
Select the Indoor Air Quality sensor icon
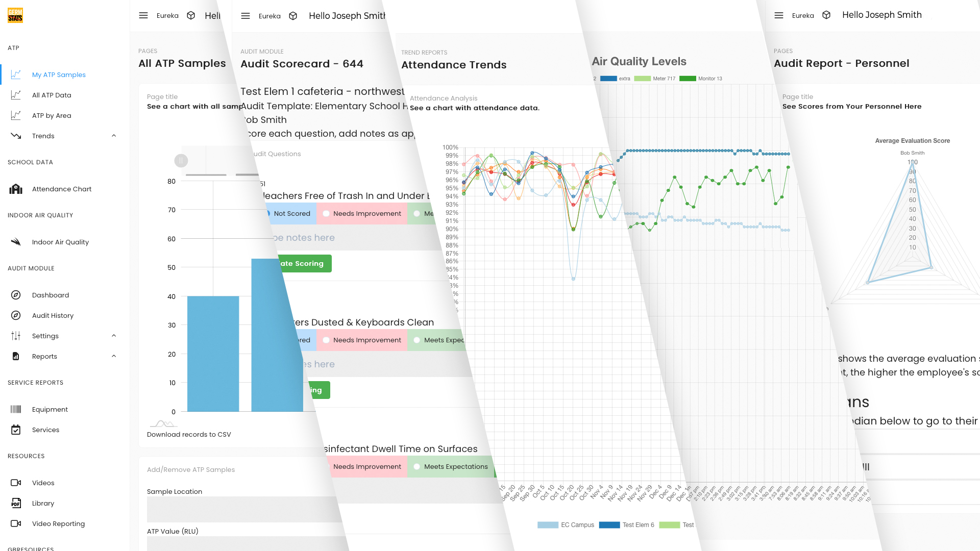point(15,242)
